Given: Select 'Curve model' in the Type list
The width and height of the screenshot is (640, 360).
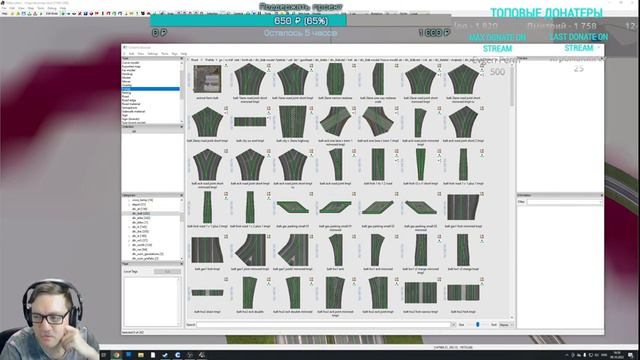Looking at the screenshot, I should [131, 63].
